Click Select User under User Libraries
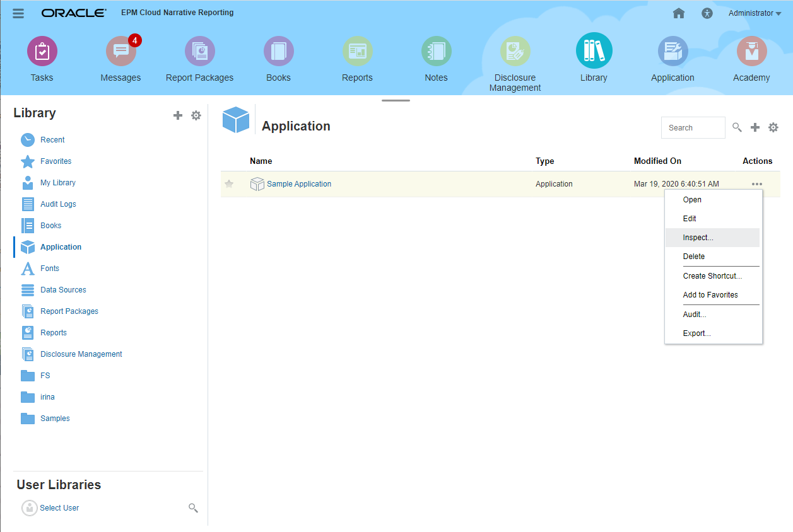Screen dimensions: 793x532 (59, 508)
